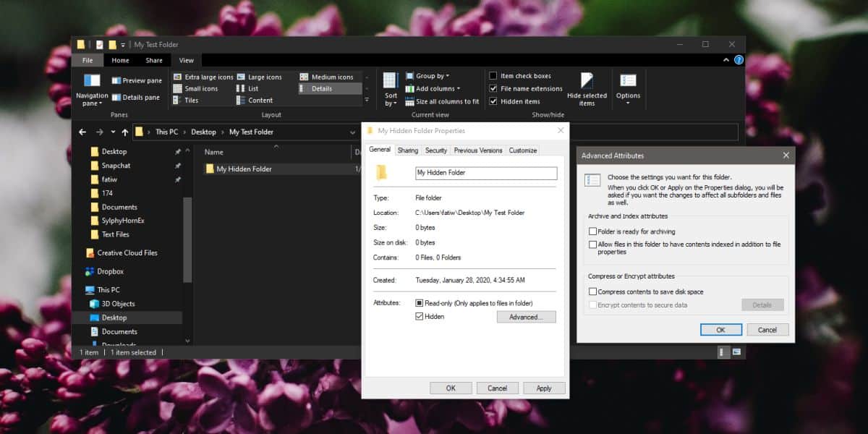Select Large icons layout

tap(259, 77)
